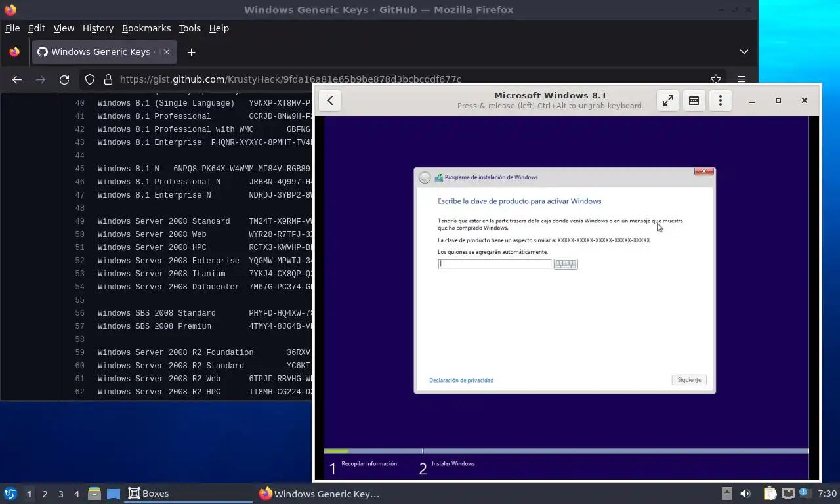Click line number 45 in the gist
Viewport: 840px width, 504px height.
tap(79, 169)
